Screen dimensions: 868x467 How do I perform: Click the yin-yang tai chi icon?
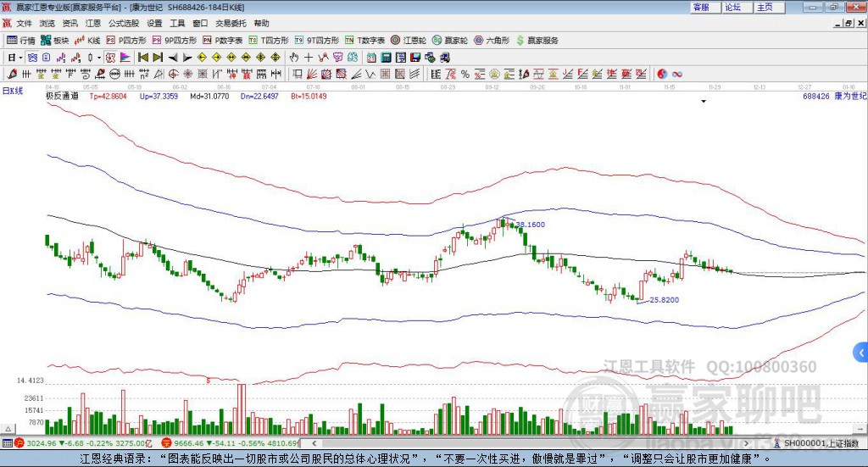662,74
